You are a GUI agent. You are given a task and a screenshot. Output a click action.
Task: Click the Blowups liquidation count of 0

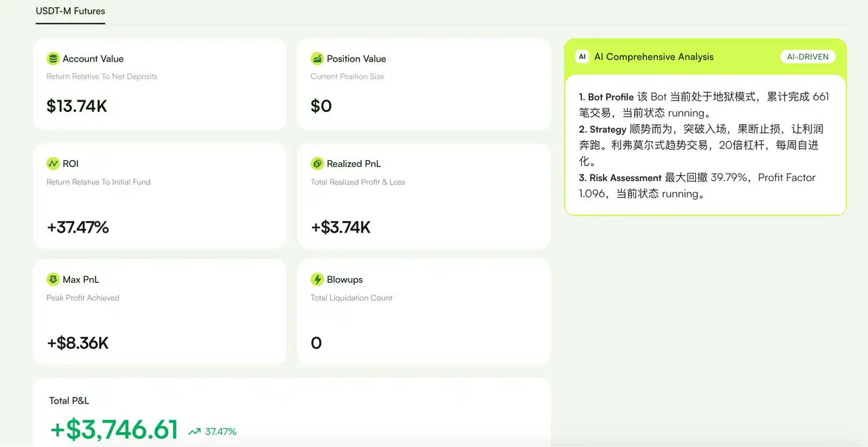[316, 343]
